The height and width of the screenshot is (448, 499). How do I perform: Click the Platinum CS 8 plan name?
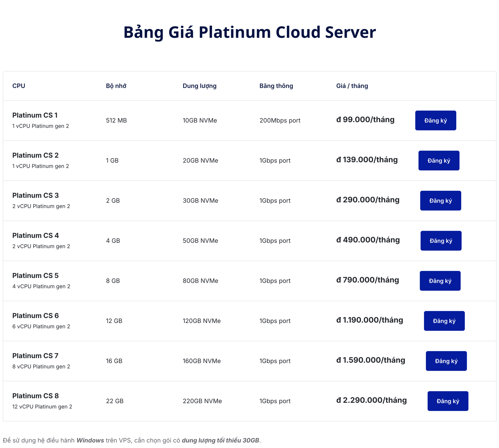pos(35,396)
